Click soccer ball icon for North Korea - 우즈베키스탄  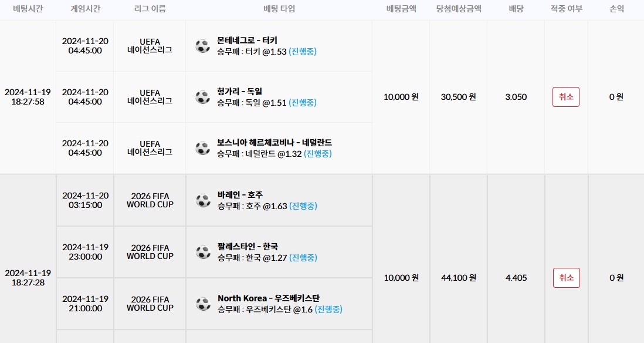coord(204,304)
